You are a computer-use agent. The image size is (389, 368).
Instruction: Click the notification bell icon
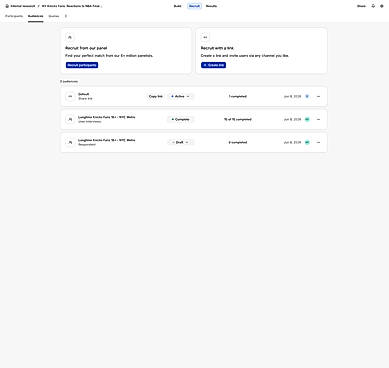(373, 6)
